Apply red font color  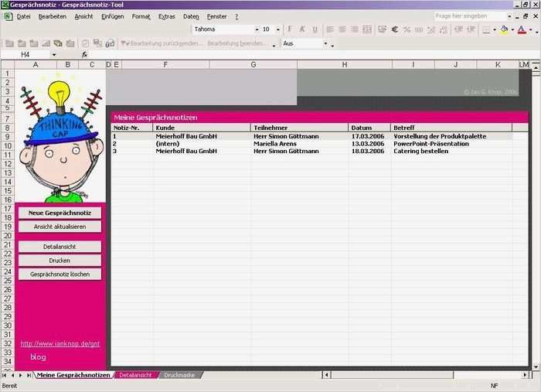[x=522, y=29]
